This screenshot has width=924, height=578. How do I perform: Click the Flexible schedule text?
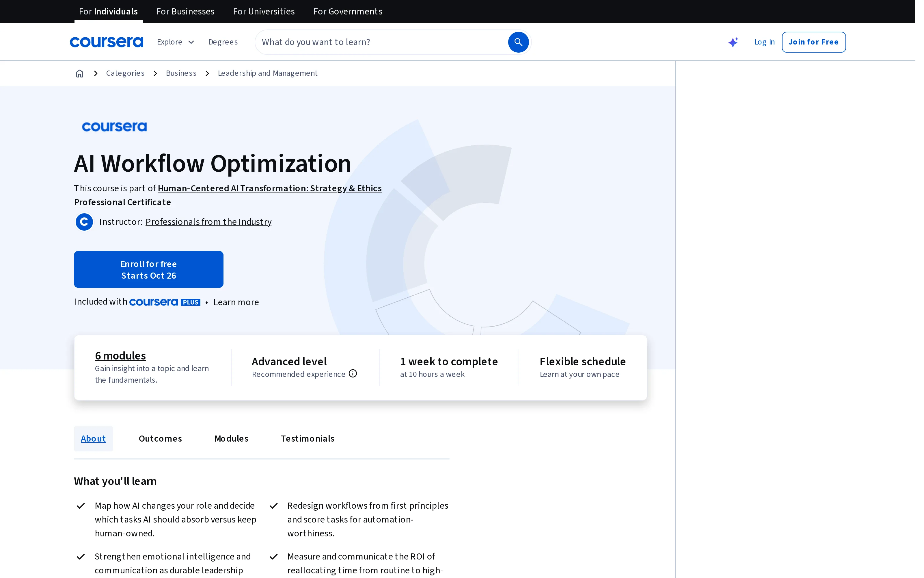(x=583, y=362)
